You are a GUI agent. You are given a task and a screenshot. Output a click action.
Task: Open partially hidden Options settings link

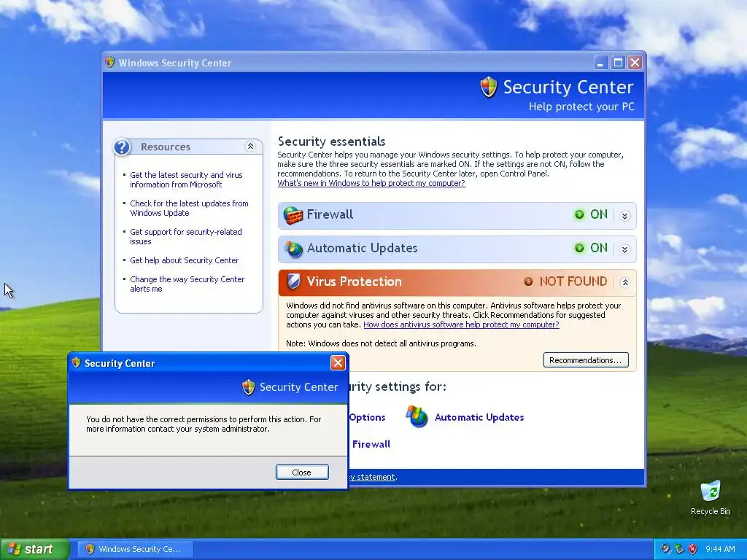point(367,417)
